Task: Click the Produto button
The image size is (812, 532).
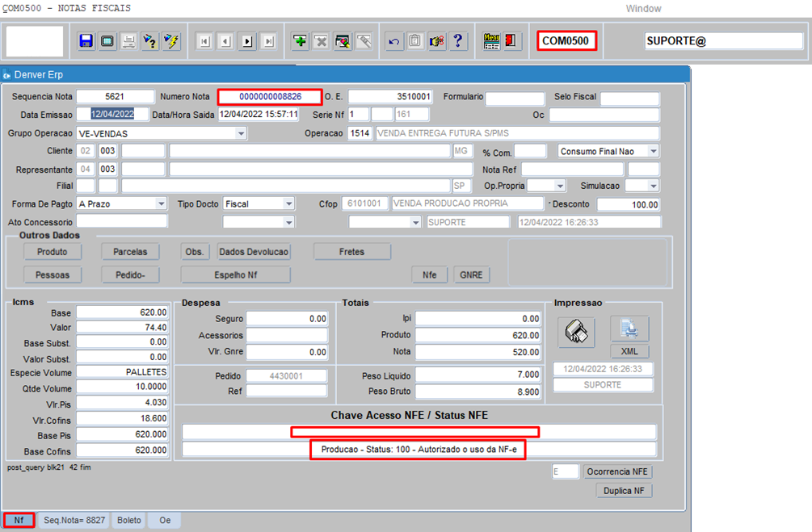Action: coord(53,252)
